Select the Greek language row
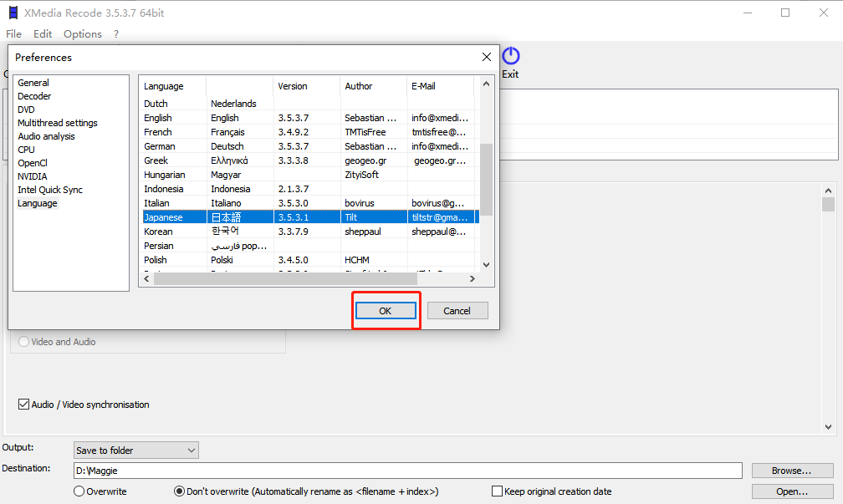843x504 pixels. coord(310,160)
